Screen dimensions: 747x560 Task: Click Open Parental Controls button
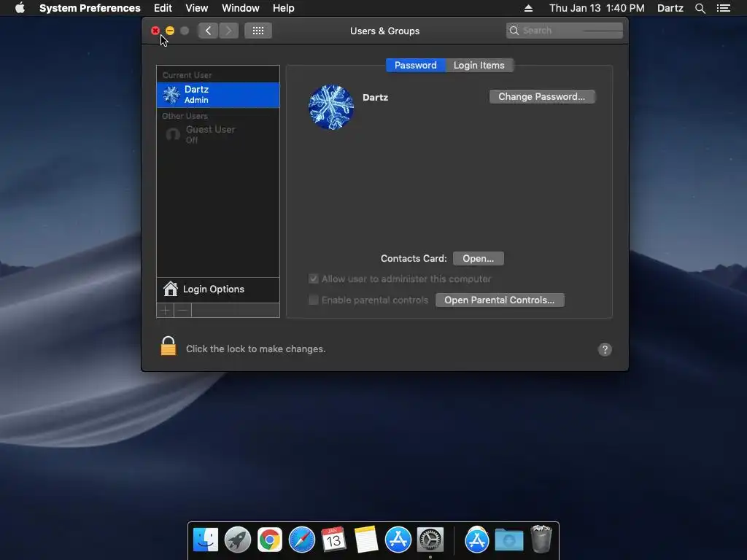point(500,300)
